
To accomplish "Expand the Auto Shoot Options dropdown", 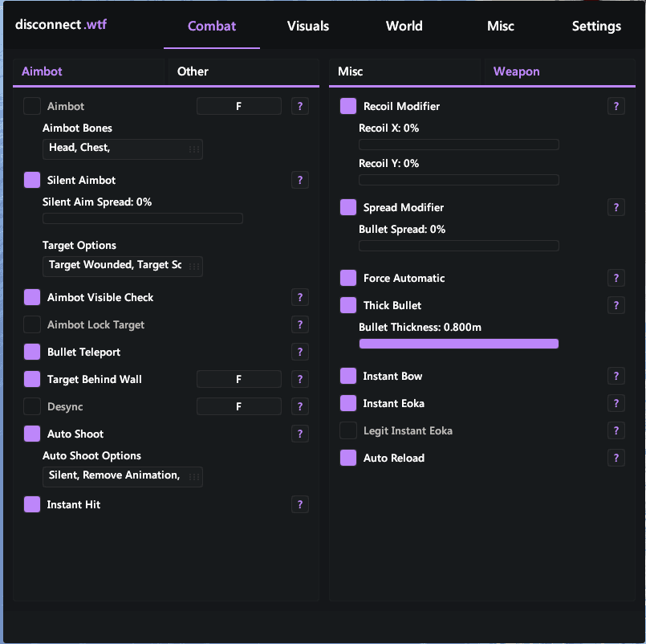I will click(122, 477).
